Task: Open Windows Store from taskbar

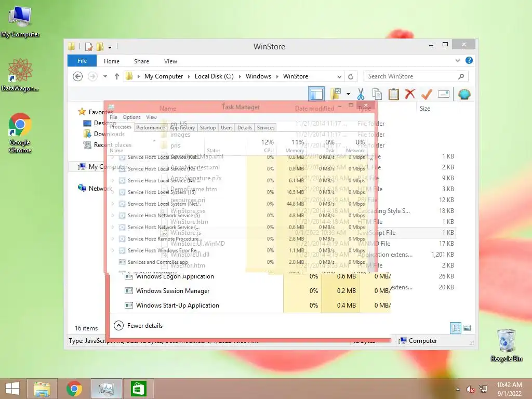Action: point(138,389)
